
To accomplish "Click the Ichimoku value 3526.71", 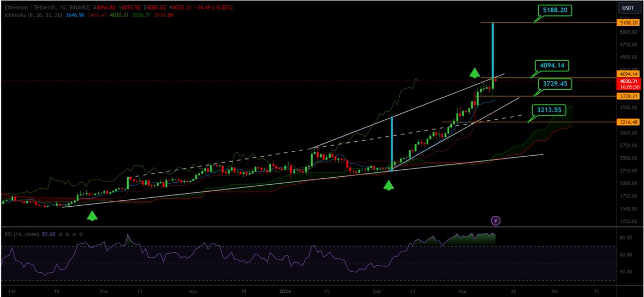I will pos(141,15).
